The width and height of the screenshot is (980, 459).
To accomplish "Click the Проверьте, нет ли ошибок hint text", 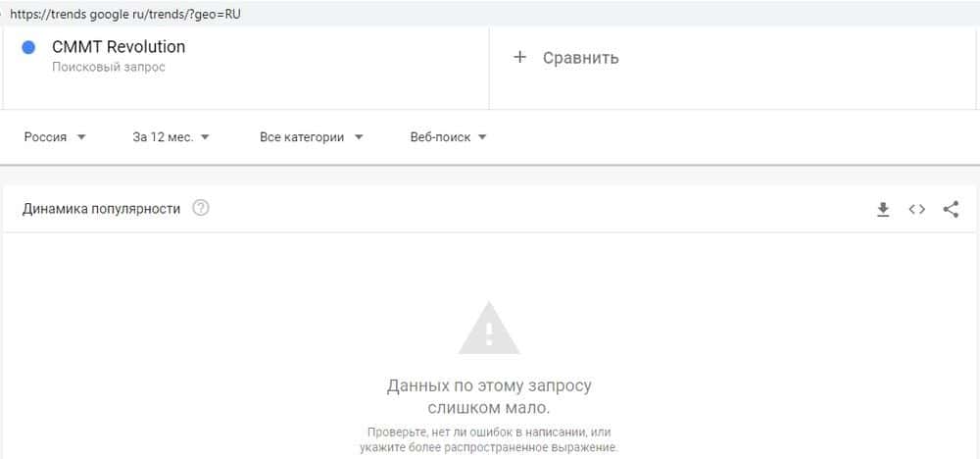I will [x=489, y=439].
